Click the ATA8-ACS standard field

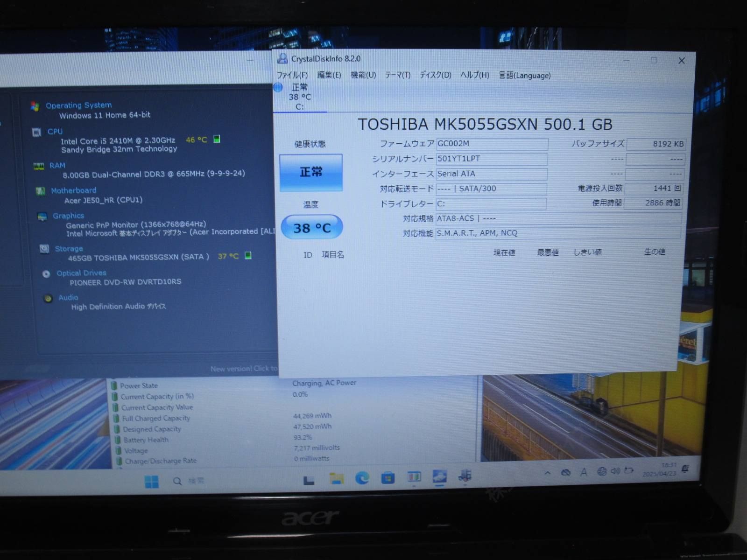point(558,218)
